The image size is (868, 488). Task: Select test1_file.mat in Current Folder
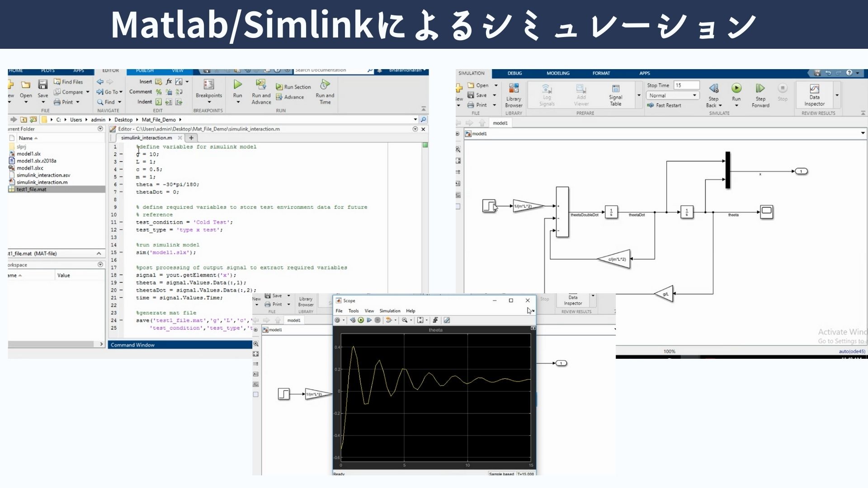pos(31,189)
